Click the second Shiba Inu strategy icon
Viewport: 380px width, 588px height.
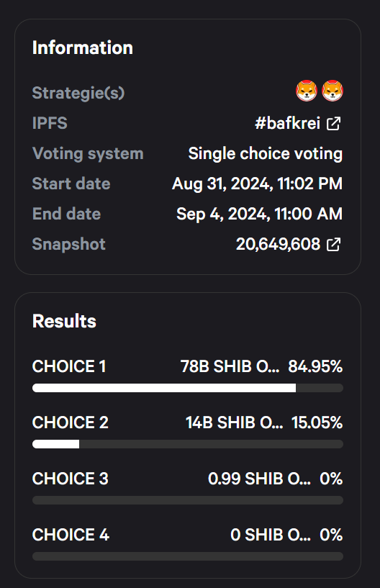coord(332,91)
